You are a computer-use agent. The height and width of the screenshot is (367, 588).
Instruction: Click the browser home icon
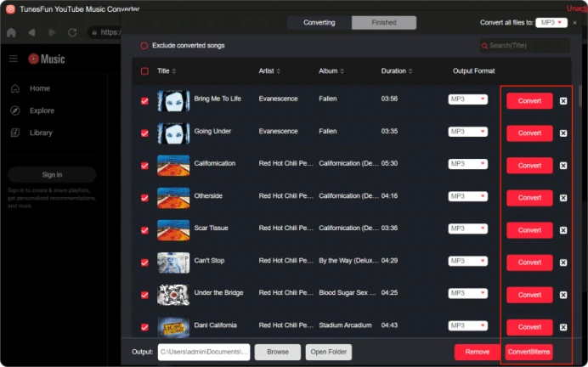11,32
